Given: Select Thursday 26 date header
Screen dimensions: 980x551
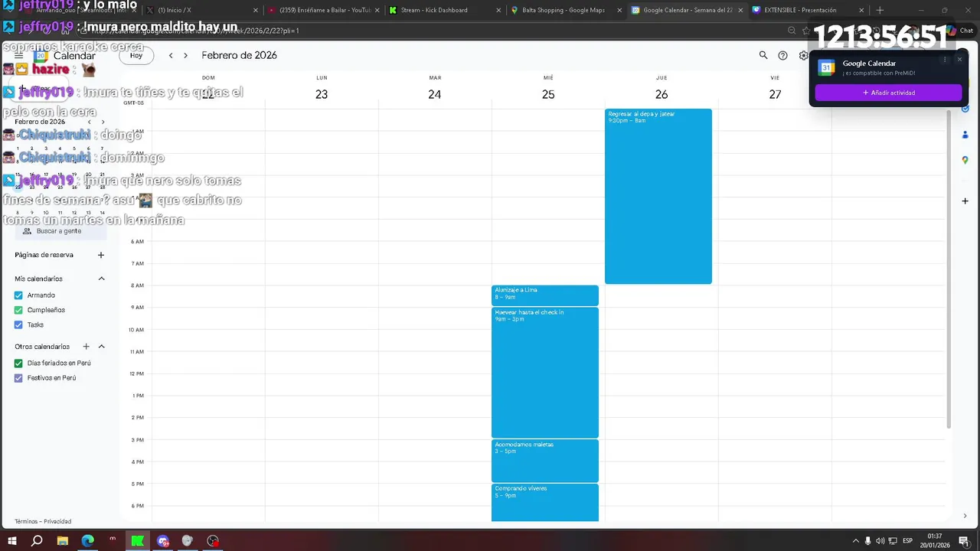Looking at the screenshot, I should click(661, 94).
